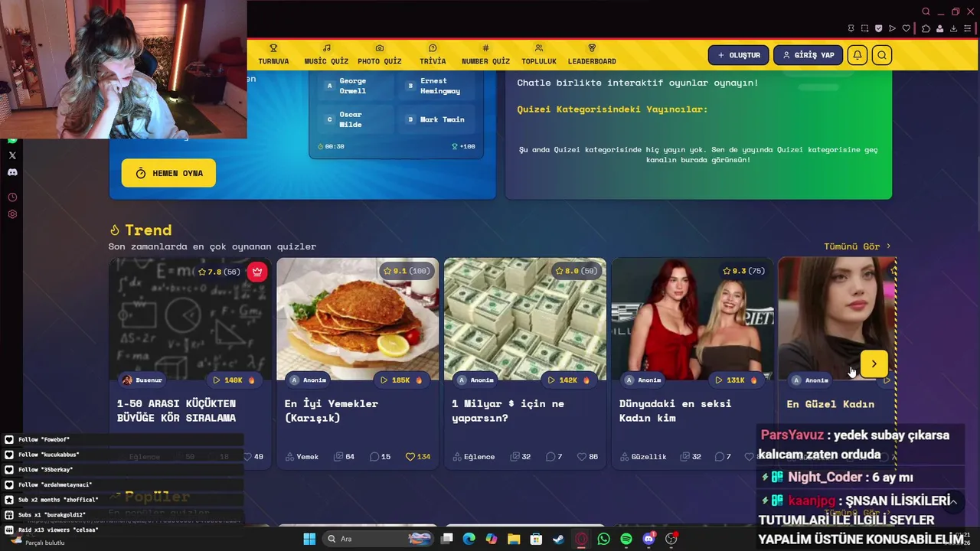This screenshot has height=551, width=980.
Task: Open the My Flow send icon
Action: pyautogui.click(x=892, y=28)
